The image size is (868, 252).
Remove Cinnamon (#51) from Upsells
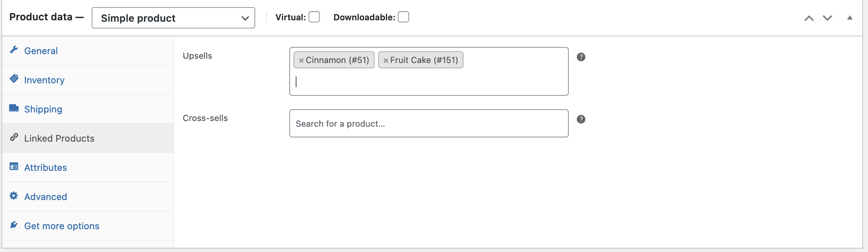pyautogui.click(x=301, y=61)
